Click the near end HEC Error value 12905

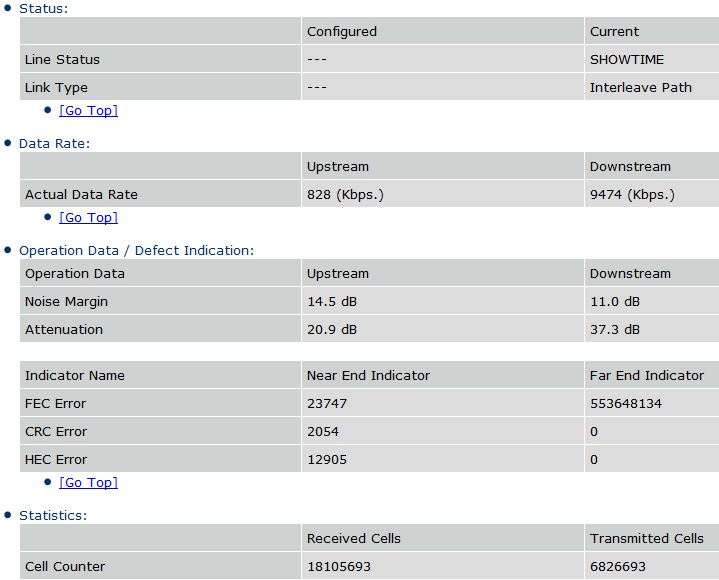click(327, 459)
